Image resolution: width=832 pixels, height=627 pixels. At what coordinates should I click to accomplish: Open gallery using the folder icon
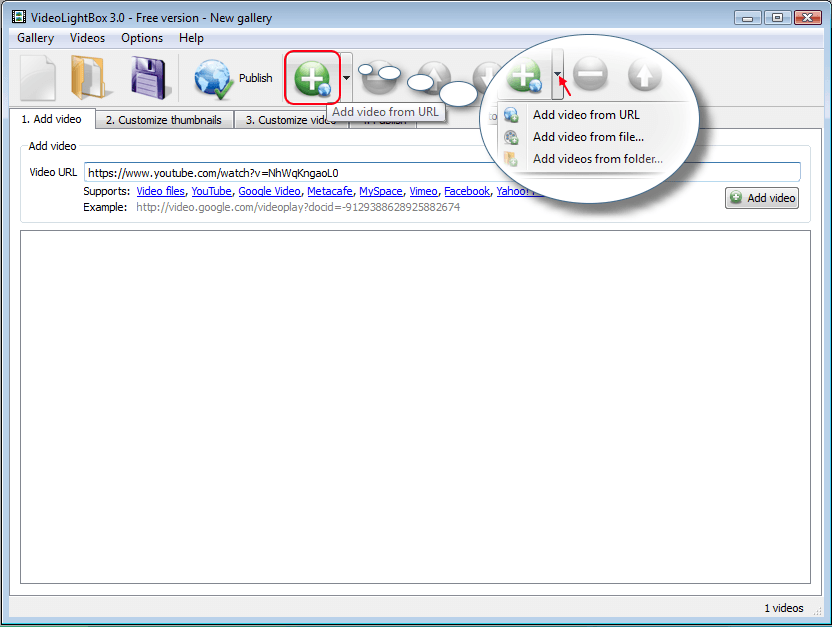(91, 78)
